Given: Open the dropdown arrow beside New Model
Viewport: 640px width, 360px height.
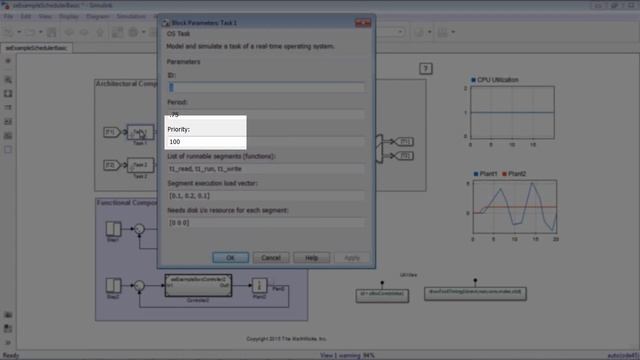Looking at the screenshot, I should 19,32.
